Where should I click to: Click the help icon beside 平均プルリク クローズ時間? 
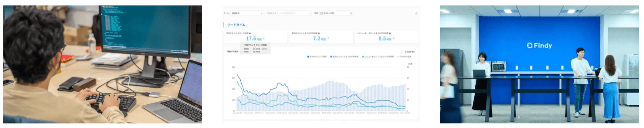pyautogui.click(x=250, y=33)
